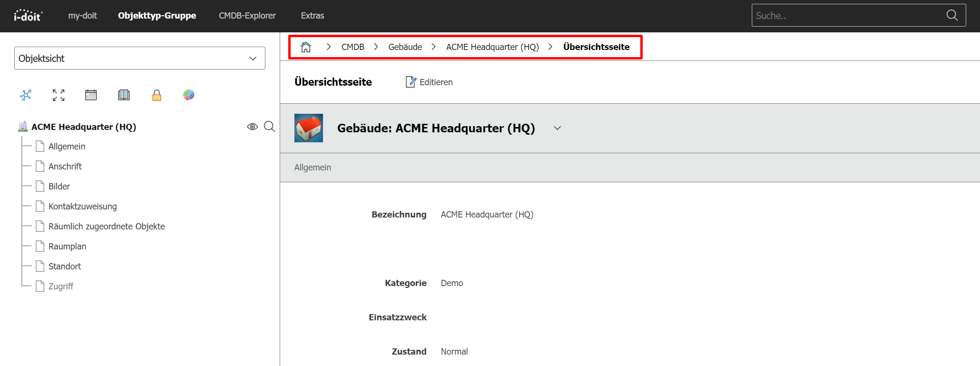The width and height of the screenshot is (980, 366).
Task: Expand the chevron next to Gebäude title
Action: [557, 128]
